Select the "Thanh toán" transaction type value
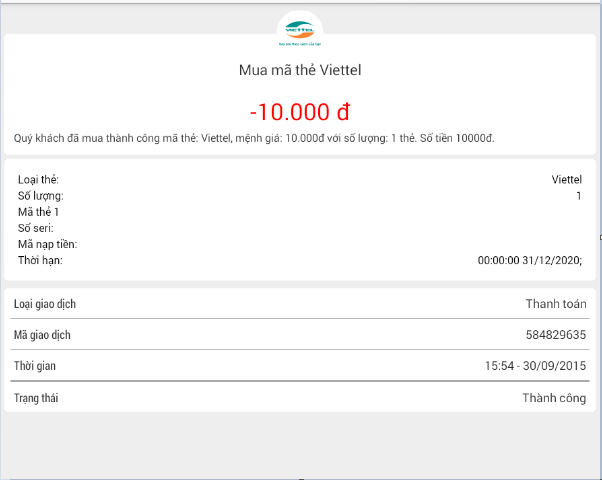Screen dimensions: 602x484 556,304
